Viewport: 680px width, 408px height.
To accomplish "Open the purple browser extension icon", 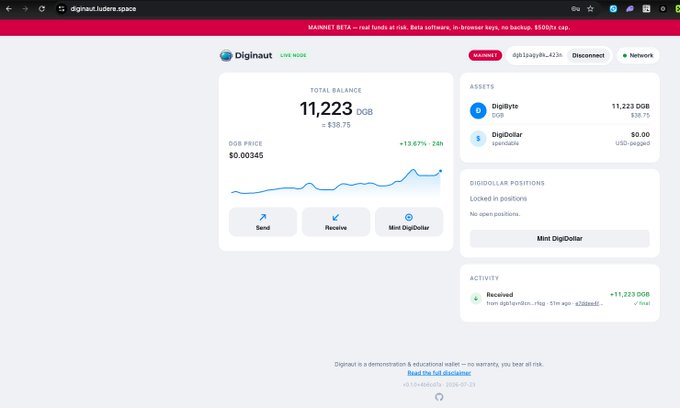I will click(630, 9).
